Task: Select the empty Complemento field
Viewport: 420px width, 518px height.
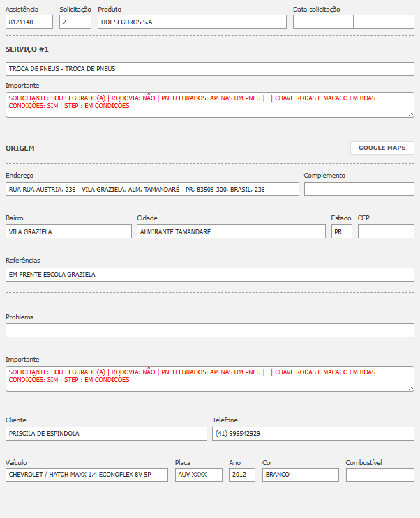Action: pyautogui.click(x=359, y=189)
